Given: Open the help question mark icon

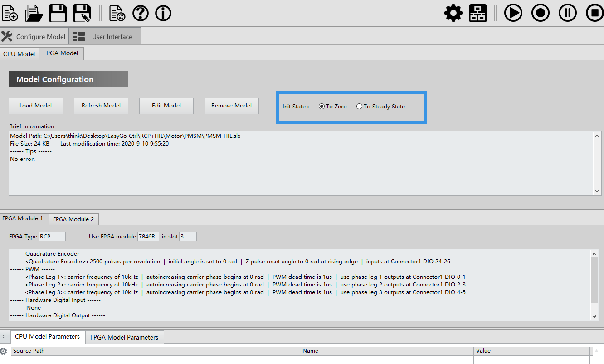Looking at the screenshot, I should point(141,13).
